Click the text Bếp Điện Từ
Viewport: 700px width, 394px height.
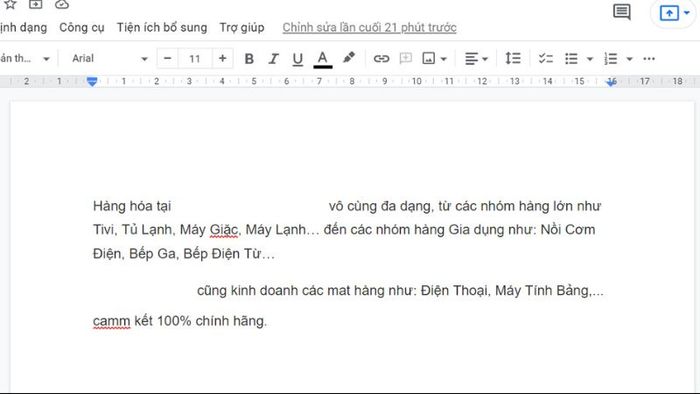point(222,253)
